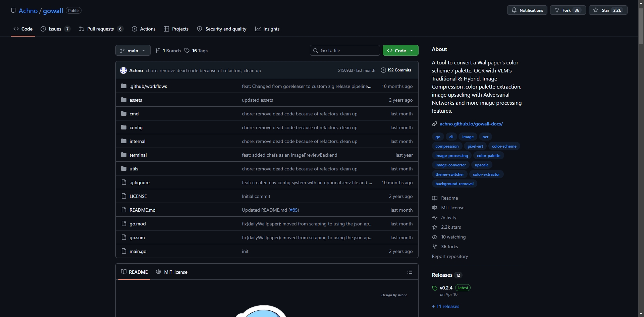The width and height of the screenshot is (644, 317).
Task: Click the go.mod file icon
Action: (x=124, y=224)
